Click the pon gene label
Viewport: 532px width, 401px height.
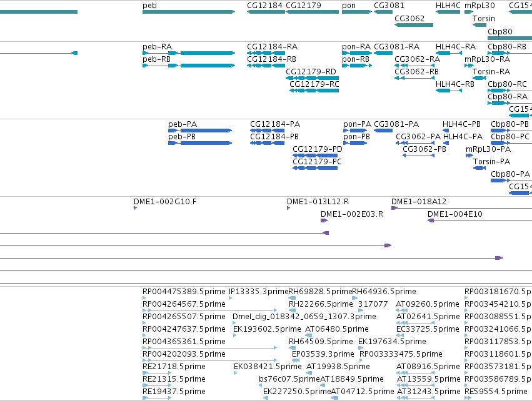[x=349, y=6]
